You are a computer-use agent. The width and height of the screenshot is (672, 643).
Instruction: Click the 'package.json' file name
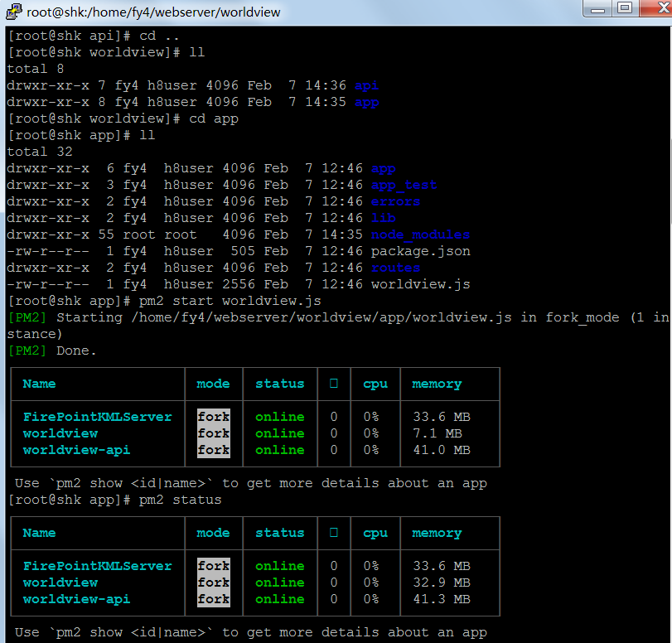click(420, 251)
